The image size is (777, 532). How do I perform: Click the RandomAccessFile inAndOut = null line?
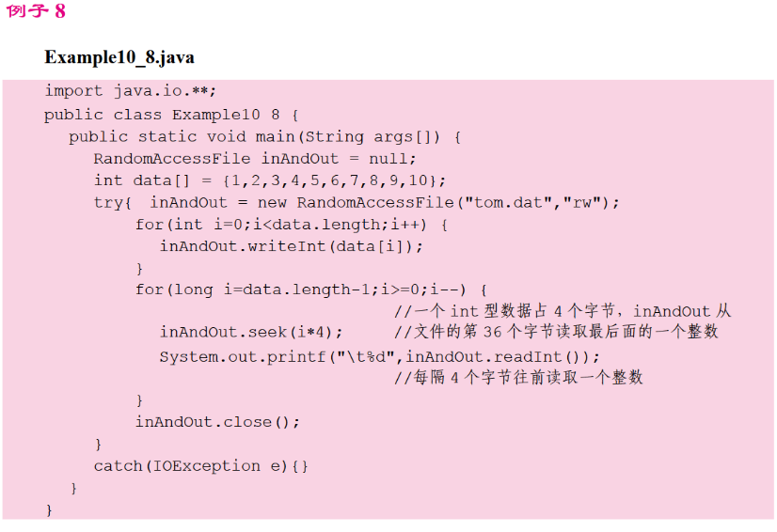(x=254, y=159)
